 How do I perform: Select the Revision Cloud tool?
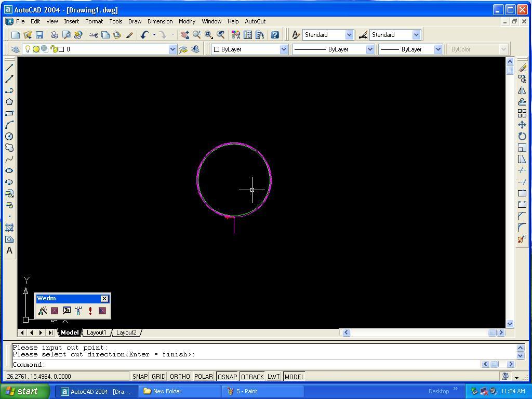pyautogui.click(x=9, y=148)
